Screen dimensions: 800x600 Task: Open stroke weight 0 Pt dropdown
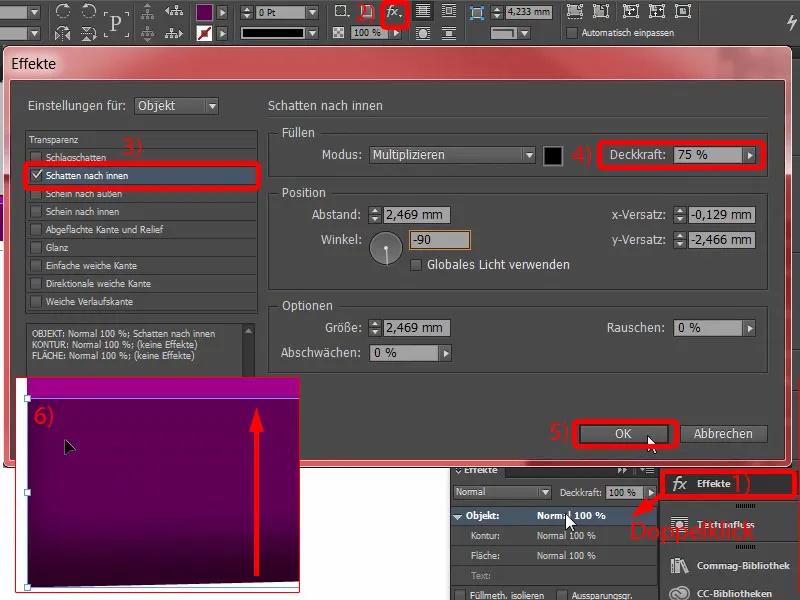click(312, 12)
